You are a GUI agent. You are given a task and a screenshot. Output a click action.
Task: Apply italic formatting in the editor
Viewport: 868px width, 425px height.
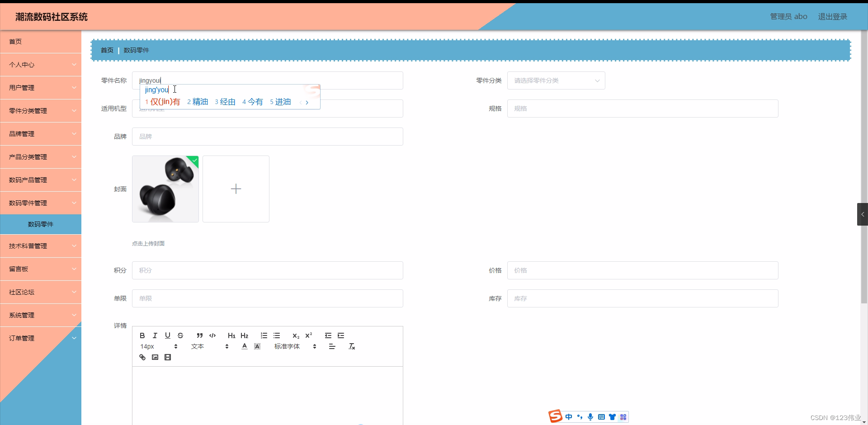[155, 335]
